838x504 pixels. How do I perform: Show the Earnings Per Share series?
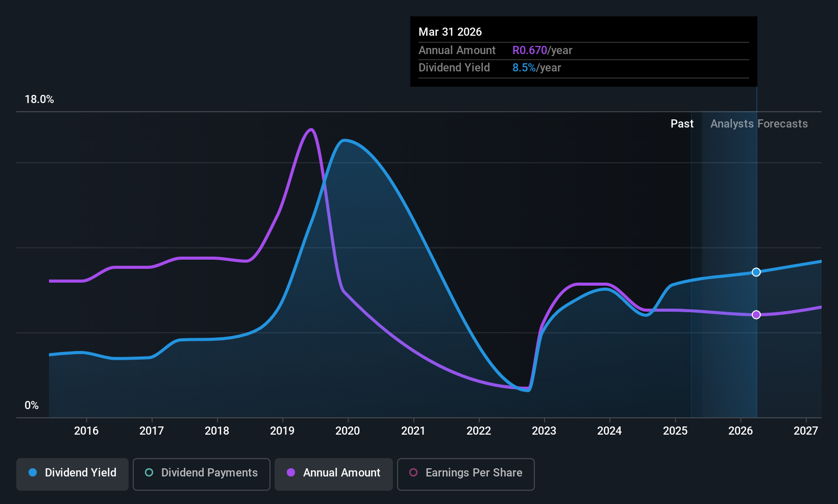click(465, 473)
